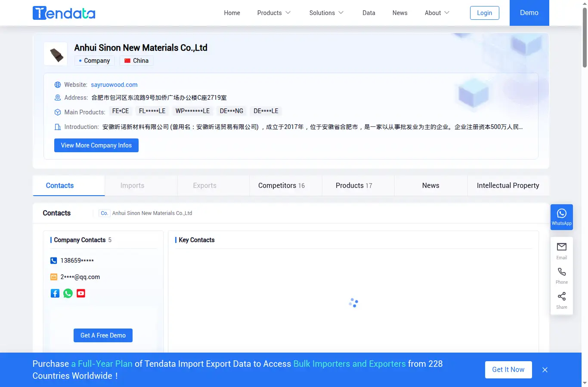Open the WhatsApp green contact icon
Screen dimensions: 588x387
[x=68, y=293]
